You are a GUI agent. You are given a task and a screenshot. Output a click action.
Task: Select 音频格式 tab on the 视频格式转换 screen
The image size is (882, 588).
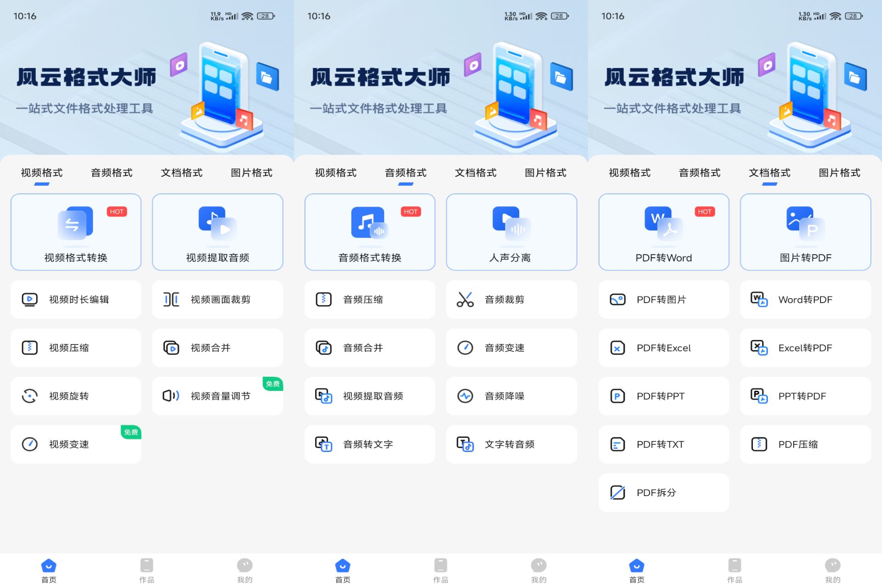coord(112,173)
